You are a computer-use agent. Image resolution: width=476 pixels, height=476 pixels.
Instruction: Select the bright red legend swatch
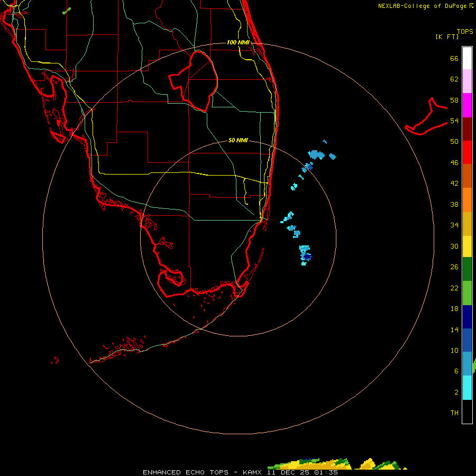(x=467, y=152)
